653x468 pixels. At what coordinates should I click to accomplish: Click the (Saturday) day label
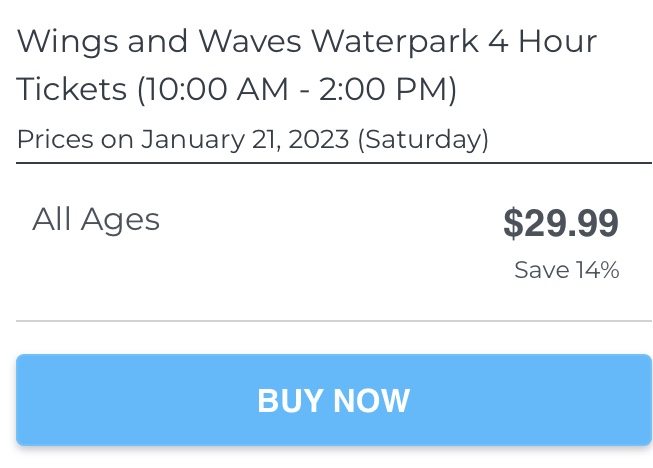click(x=423, y=139)
